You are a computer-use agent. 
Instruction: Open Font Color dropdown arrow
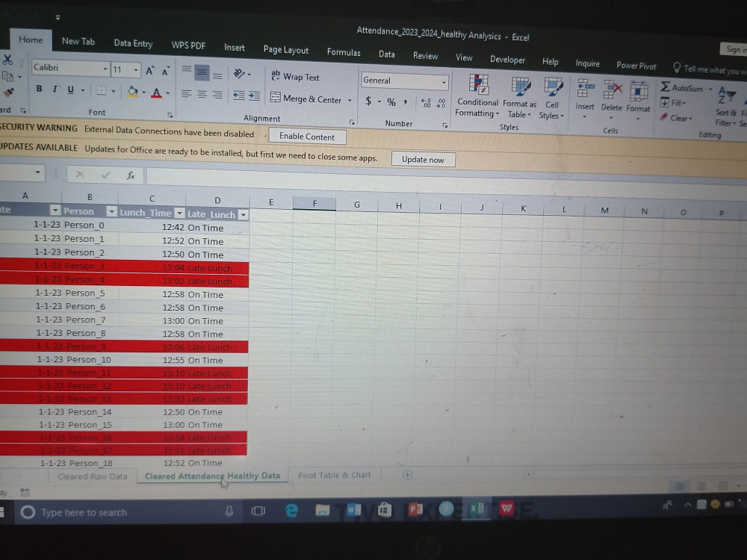click(x=167, y=93)
